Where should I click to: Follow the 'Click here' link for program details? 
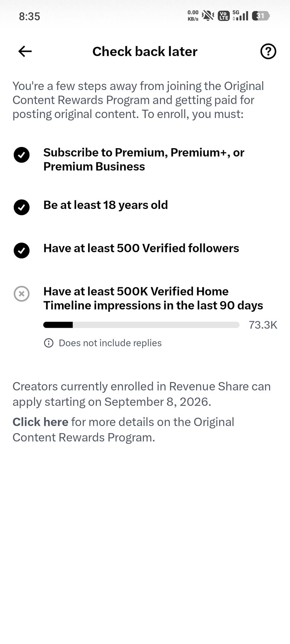[40, 422]
